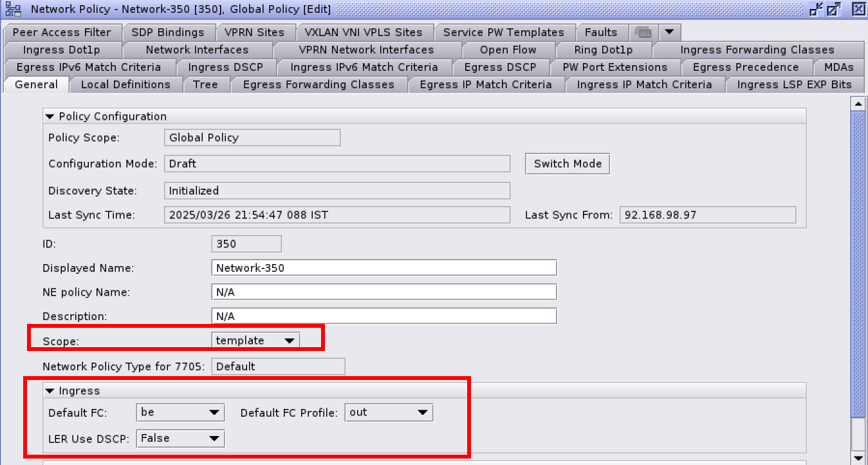The width and height of the screenshot is (868, 465).
Task: Select the Egress Forwarding Classes tab
Action: [x=319, y=84]
